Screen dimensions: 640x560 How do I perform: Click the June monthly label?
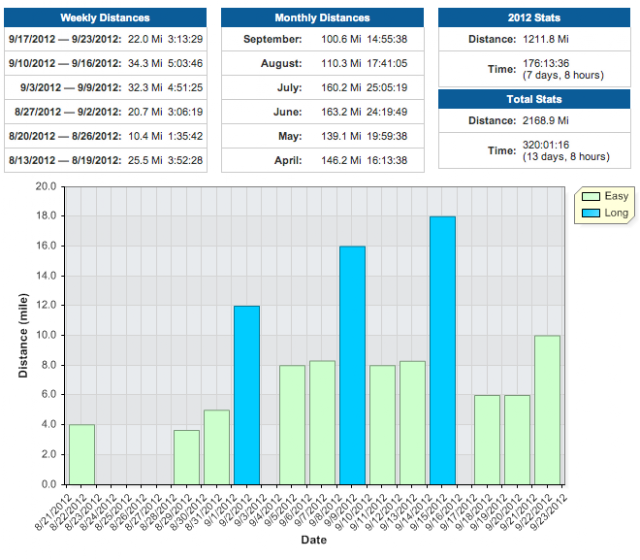pos(288,112)
